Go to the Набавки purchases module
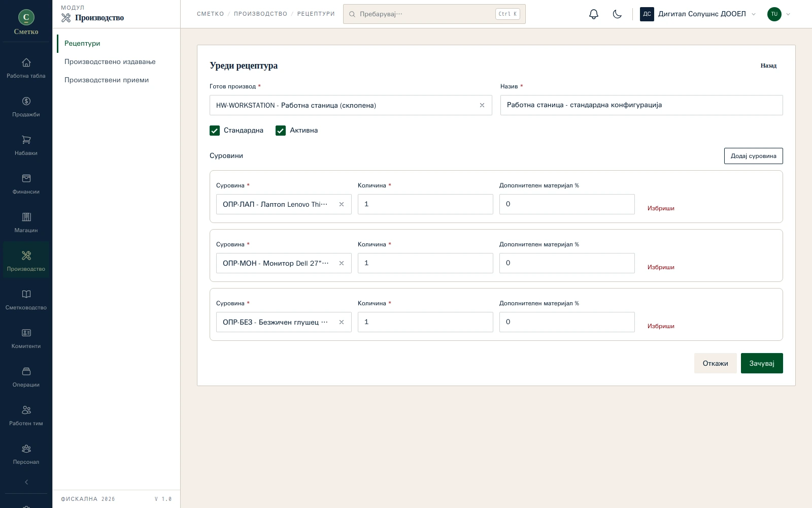812x508 pixels. [x=26, y=145]
